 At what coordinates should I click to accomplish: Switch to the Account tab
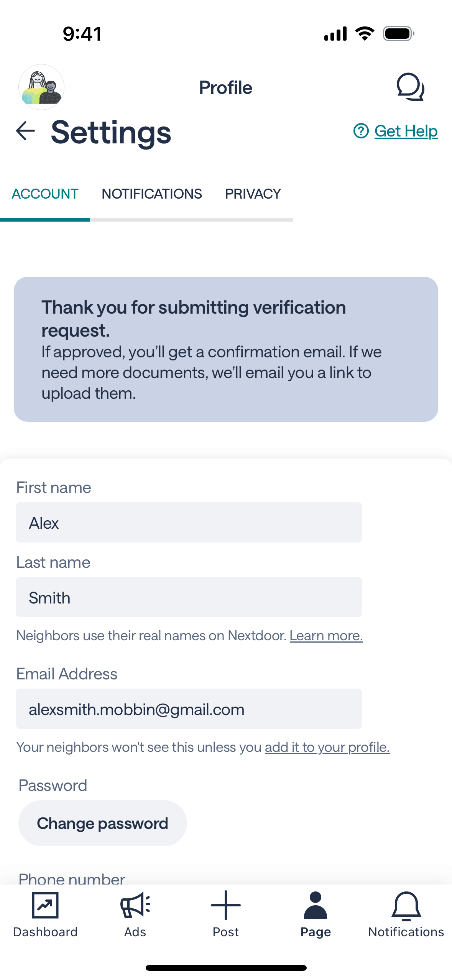tap(45, 194)
